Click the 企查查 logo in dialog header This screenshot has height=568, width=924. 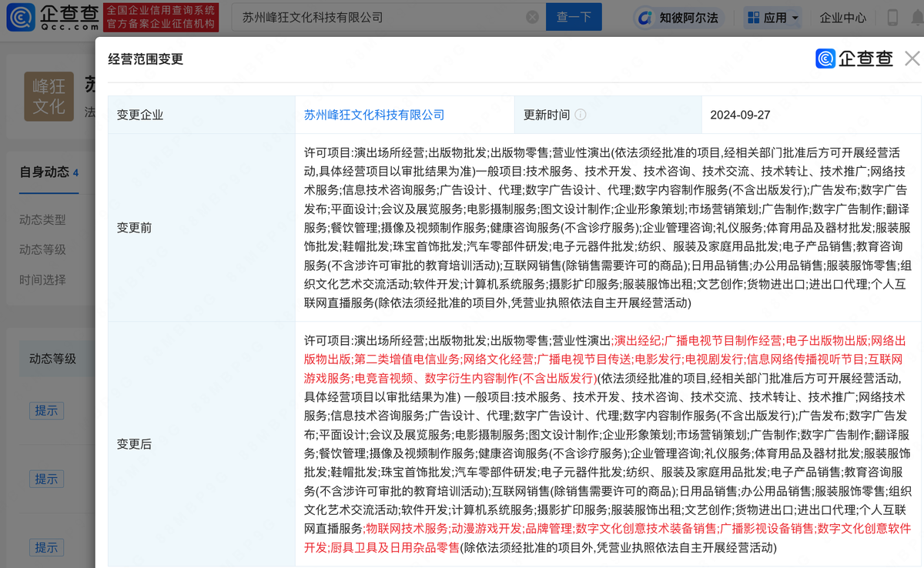pos(854,58)
